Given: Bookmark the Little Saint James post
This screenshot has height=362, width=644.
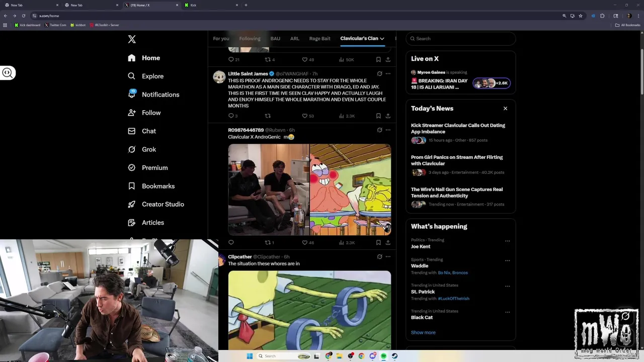Looking at the screenshot, I should [x=378, y=116].
